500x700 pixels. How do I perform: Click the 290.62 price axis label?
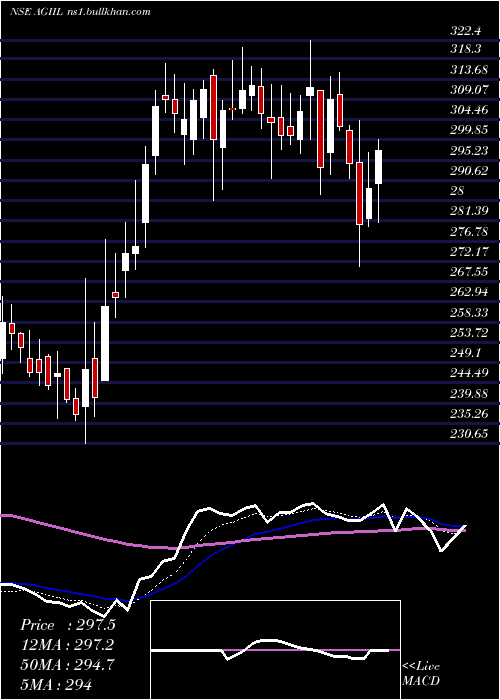point(469,171)
